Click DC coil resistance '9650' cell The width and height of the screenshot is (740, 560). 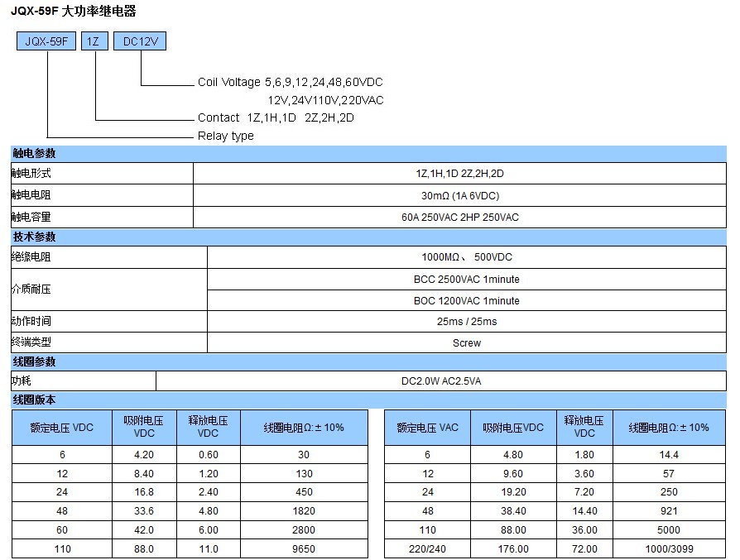(x=304, y=548)
